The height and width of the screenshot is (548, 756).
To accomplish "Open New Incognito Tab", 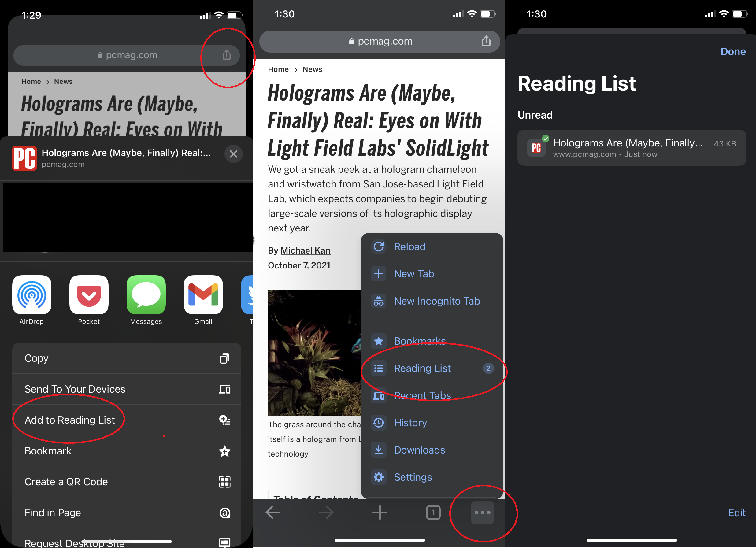I will 432,301.
